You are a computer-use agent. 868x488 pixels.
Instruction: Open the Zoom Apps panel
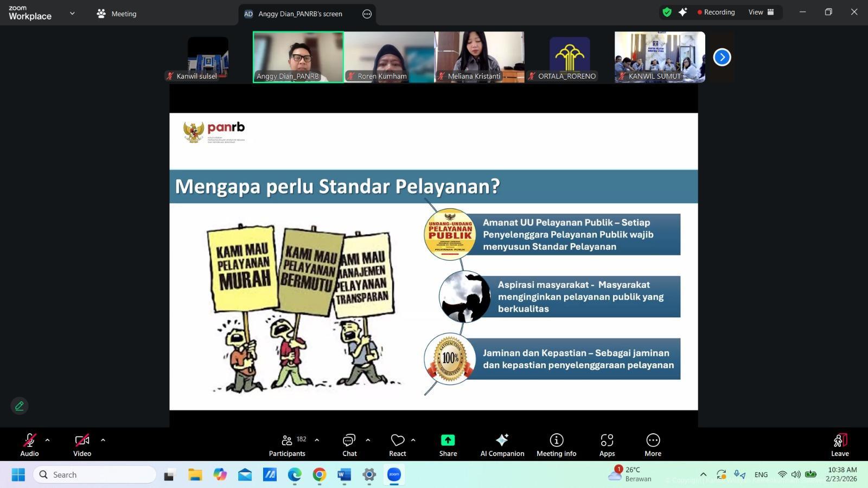click(x=607, y=444)
